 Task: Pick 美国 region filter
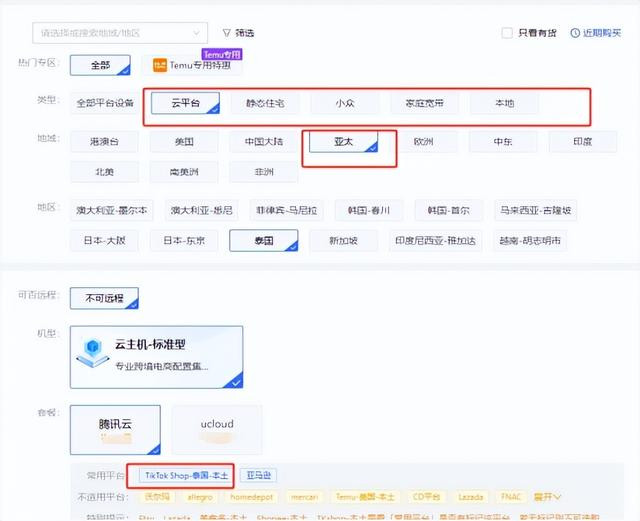184,142
